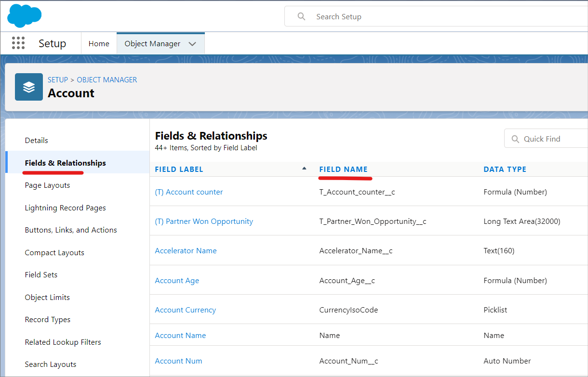
Task: Open the Details sidebar section
Action: tap(37, 141)
